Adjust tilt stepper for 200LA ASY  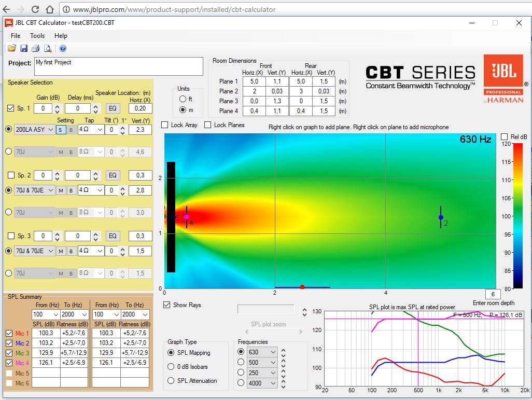coord(122,130)
